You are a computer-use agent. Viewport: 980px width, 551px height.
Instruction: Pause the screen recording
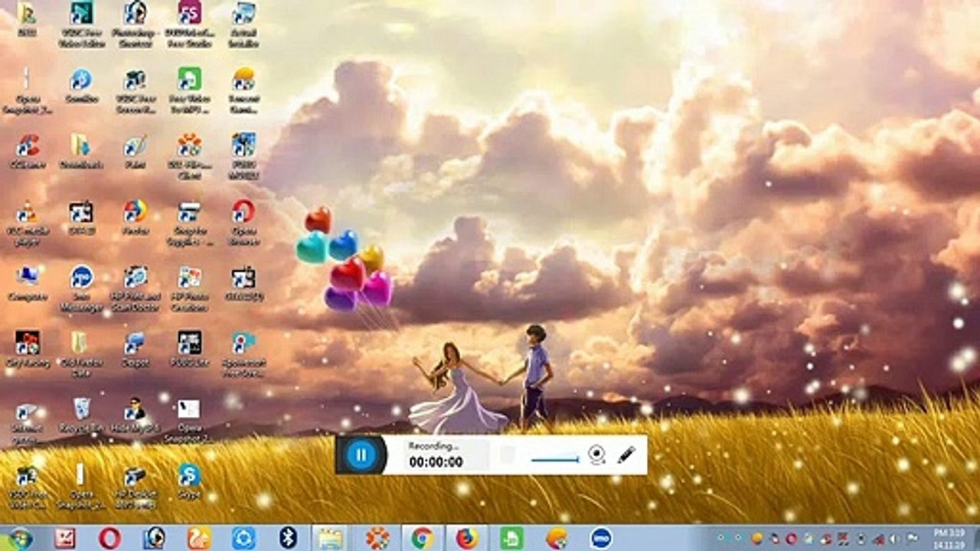point(361,455)
